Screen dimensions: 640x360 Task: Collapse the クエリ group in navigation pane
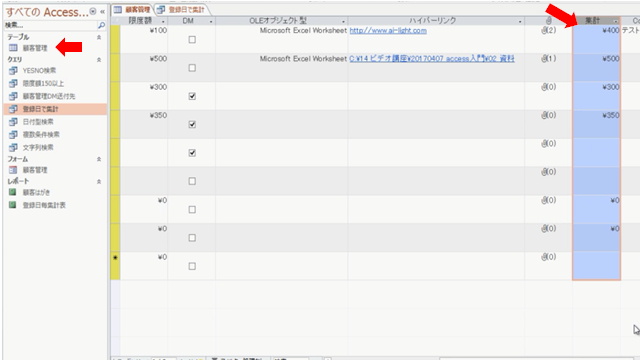(99, 60)
